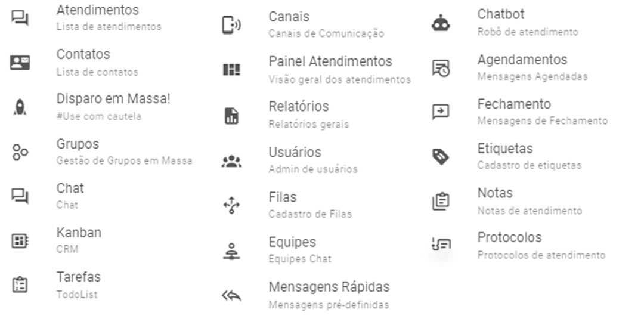This screenshot has height=334, width=644.
Task: Click the Etiquetas tag icon
Action: coord(441,156)
